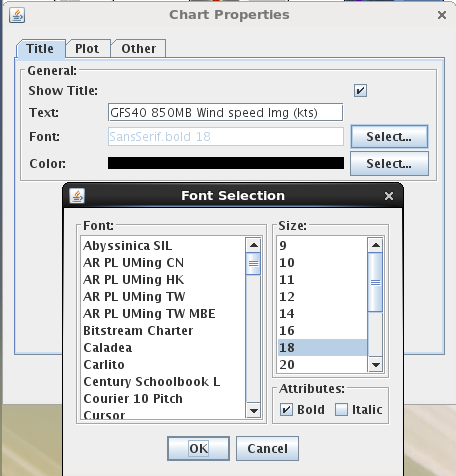Viewport: 456px width, 476px height.
Task: Click font list scroll up arrow
Action: coord(254,245)
